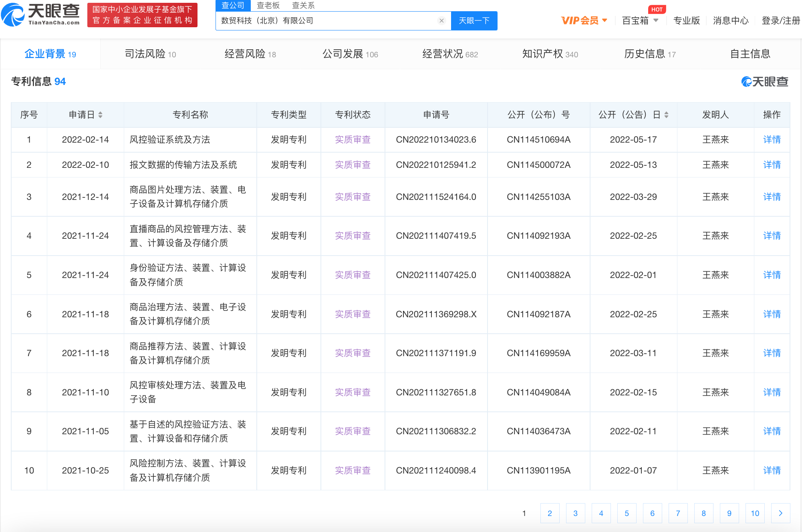Open the 知识产权 tab
This screenshot has width=802, height=532.
coord(550,54)
